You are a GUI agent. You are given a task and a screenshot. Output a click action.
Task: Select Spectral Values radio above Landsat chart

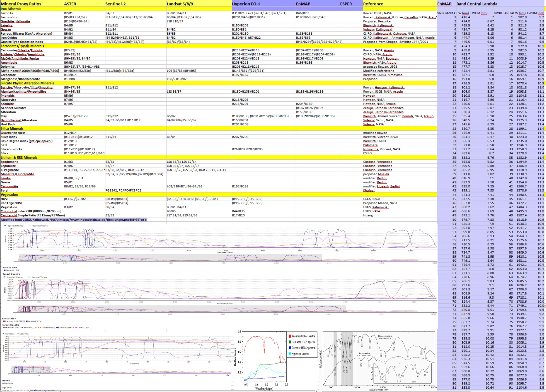pyautogui.click(x=29, y=277)
